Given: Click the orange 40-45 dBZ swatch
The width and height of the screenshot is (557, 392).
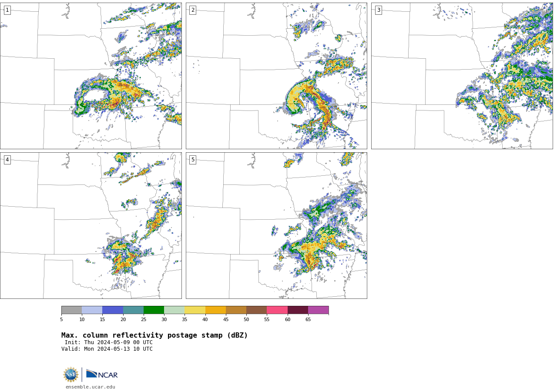Looking at the screenshot, I should (x=215, y=310).
